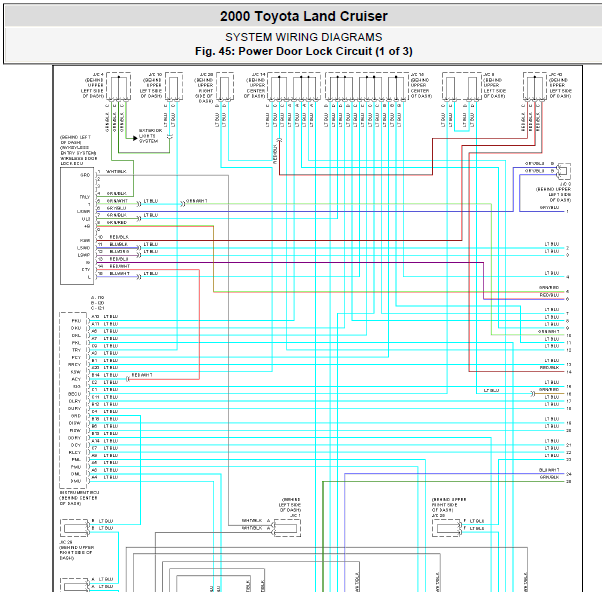Click the "WIRELESS DOOR LOCK ECU" component label

click(x=79, y=161)
